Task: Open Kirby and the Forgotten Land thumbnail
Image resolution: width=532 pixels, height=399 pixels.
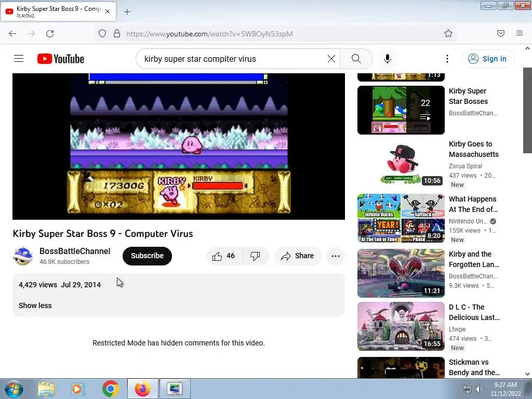Action: pyautogui.click(x=401, y=273)
